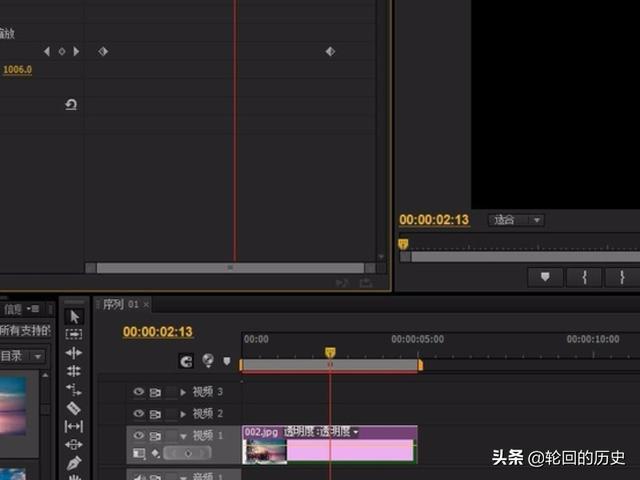Select the Pen tool in toolbar

[x=74, y=463]
